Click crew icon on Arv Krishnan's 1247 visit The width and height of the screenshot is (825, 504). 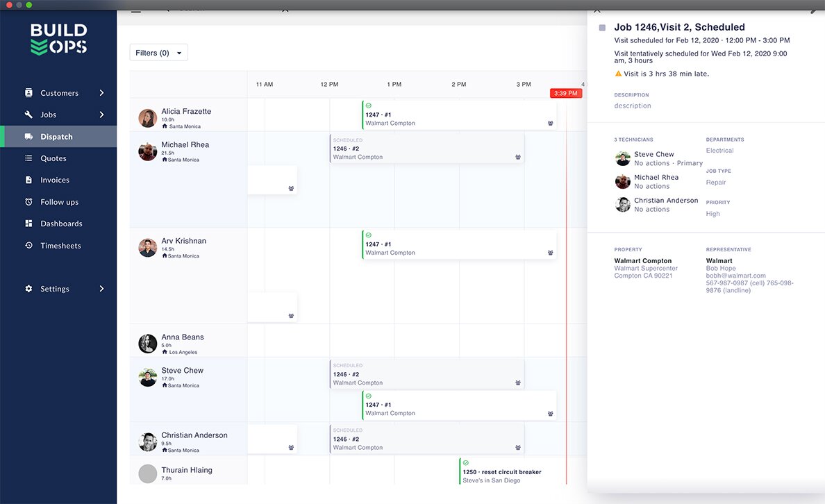coord(551,253)
